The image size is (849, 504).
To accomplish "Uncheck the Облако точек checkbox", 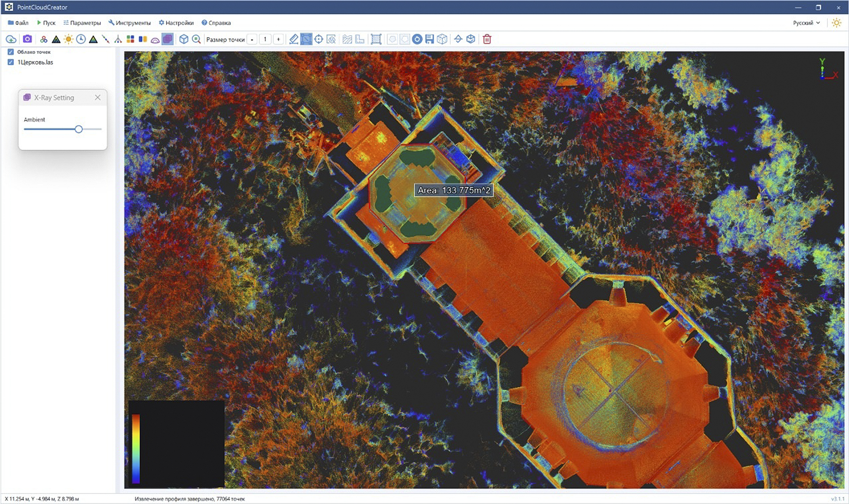I will tap(11, 52).
